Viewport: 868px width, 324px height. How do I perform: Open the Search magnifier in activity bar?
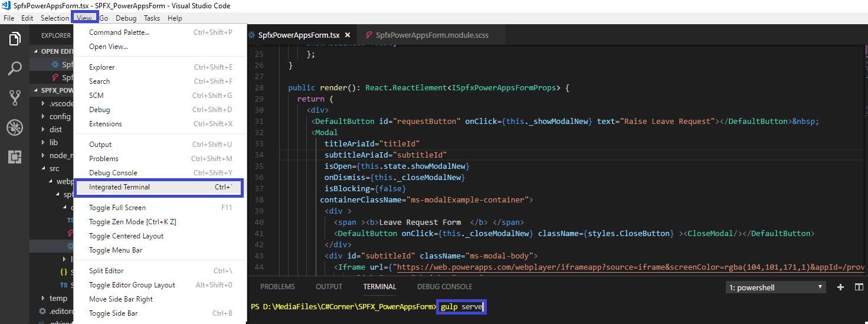15,68
